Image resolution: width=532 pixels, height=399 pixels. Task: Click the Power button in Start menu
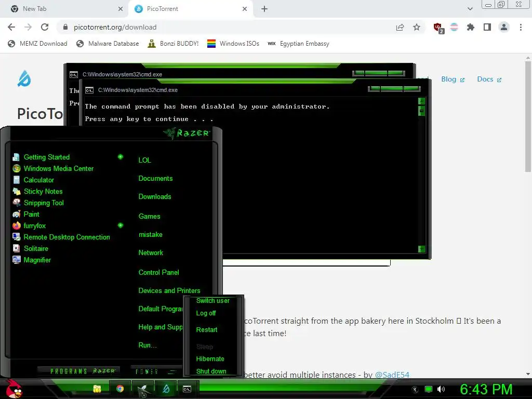point(147,371)
